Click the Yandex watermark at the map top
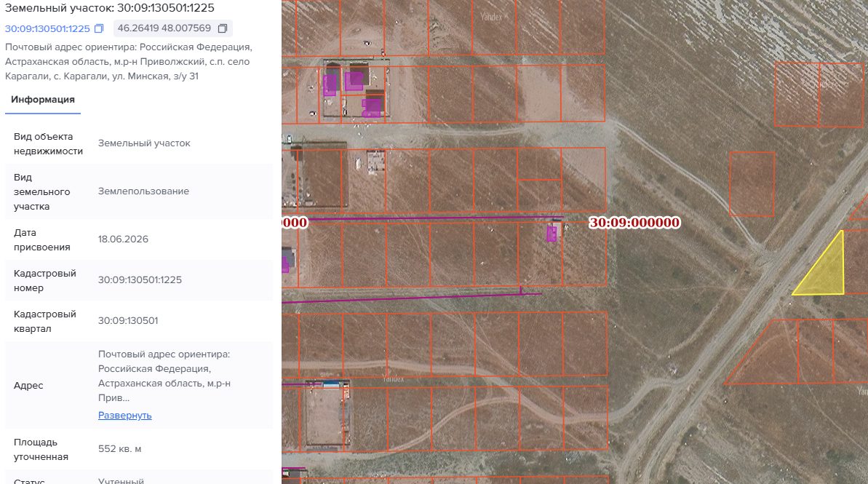Screen dimensions: 868x484 491,17
